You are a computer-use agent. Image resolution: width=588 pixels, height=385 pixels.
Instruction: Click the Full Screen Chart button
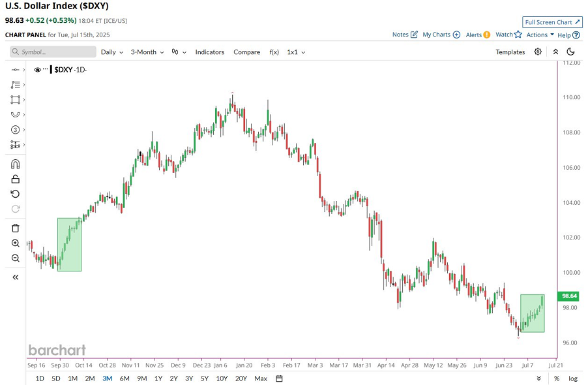pos(552,22)
